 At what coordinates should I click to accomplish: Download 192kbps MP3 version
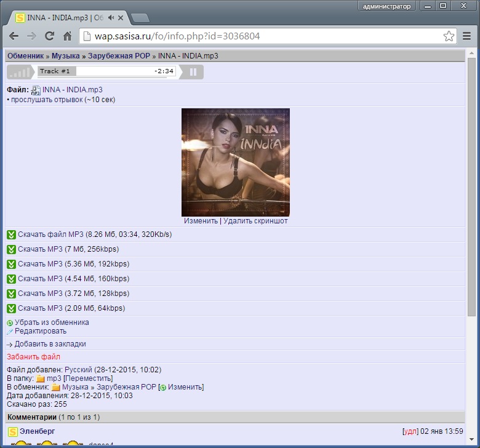(40, 264)
